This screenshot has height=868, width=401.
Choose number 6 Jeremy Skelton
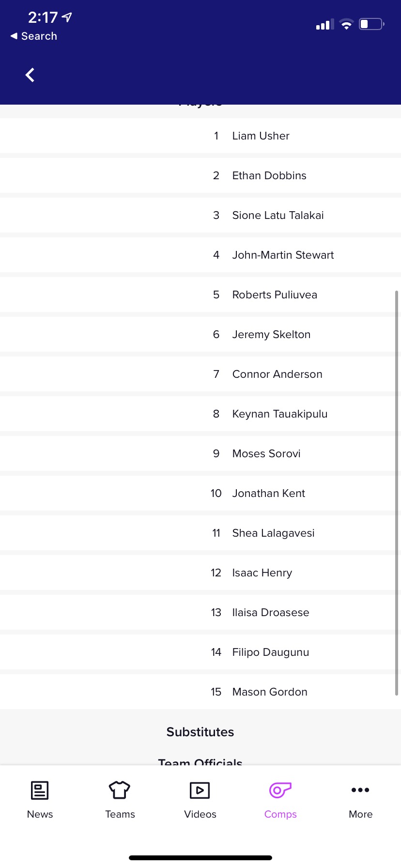(x=271, y=335)
